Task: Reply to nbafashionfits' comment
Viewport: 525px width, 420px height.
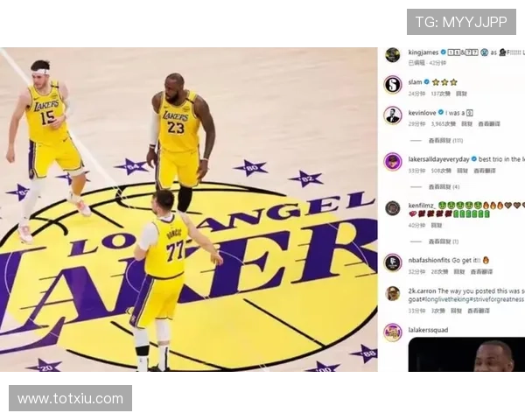Action: (461, 271)
